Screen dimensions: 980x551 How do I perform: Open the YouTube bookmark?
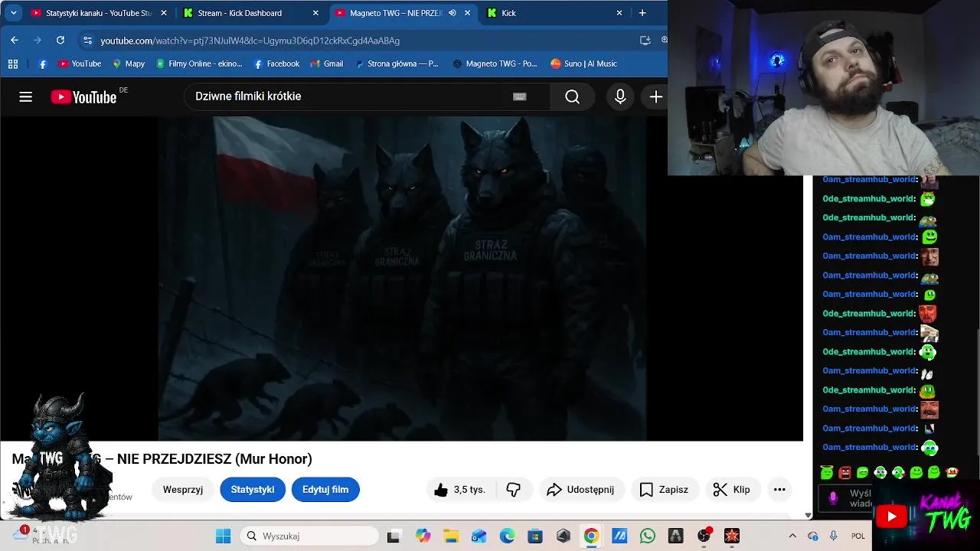[x=80, y=64]
